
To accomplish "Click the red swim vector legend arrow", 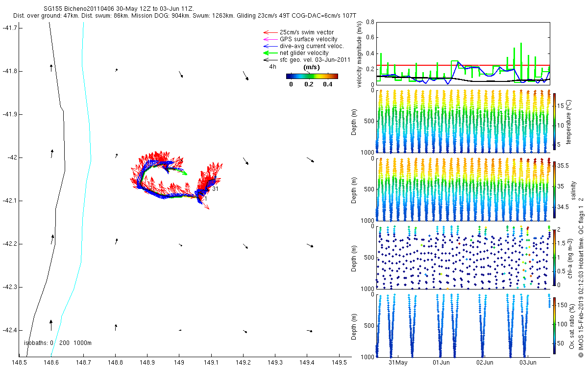I will pyautogui.click(x=269, y=32).
